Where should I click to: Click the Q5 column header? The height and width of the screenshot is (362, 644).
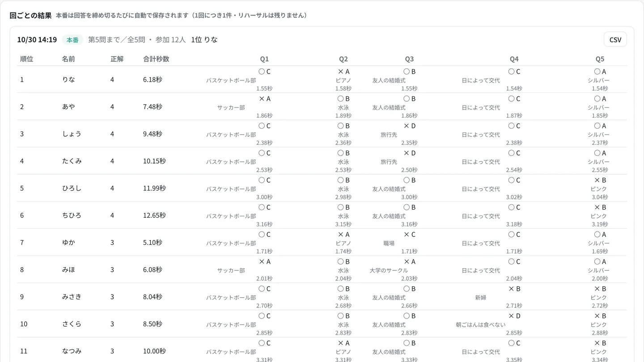tap(600, 59)
